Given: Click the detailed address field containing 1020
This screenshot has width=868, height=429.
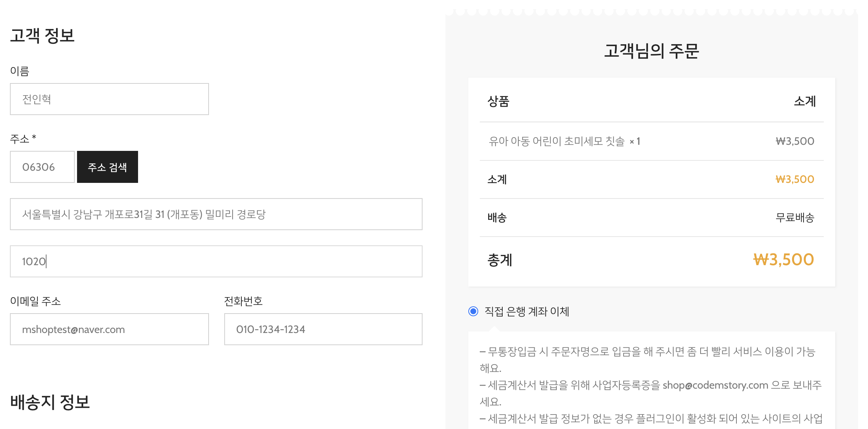Looking at the screenshot, I should point(216,261).
